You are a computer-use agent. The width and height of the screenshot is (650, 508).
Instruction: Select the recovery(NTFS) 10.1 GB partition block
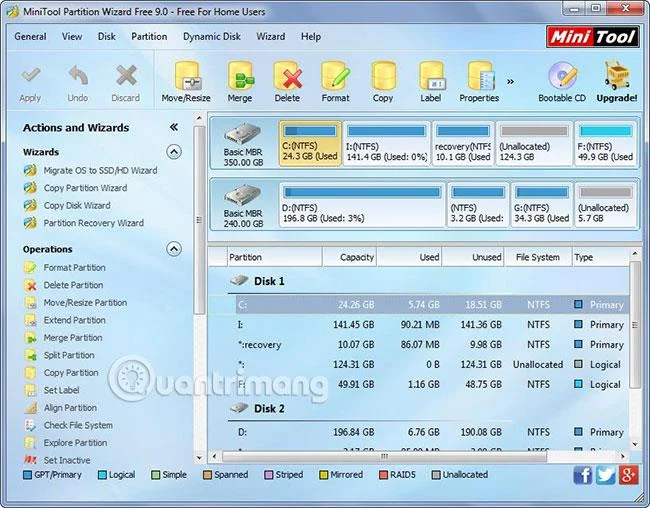tap(463, 143)
